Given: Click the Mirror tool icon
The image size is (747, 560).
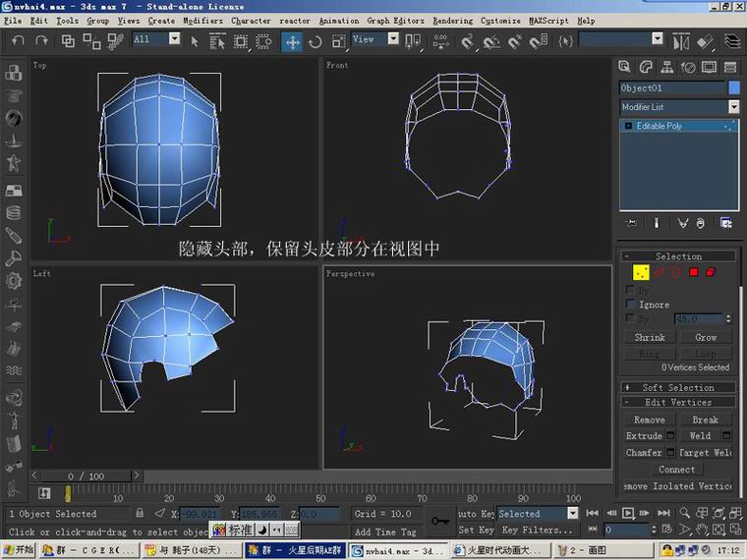Looking at the screenshot, I should pyautogui.click(x=681, y=42).
